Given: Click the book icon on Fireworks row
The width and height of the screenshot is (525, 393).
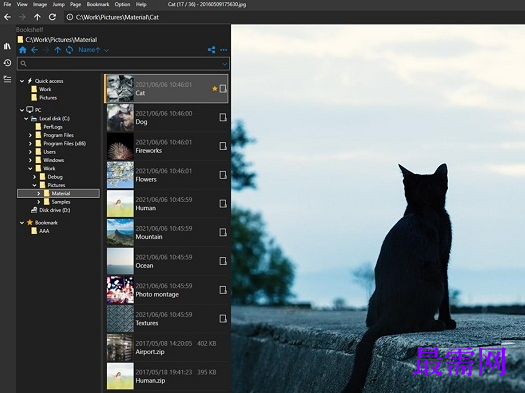Looking at the screenshot, I should point(223,146).
